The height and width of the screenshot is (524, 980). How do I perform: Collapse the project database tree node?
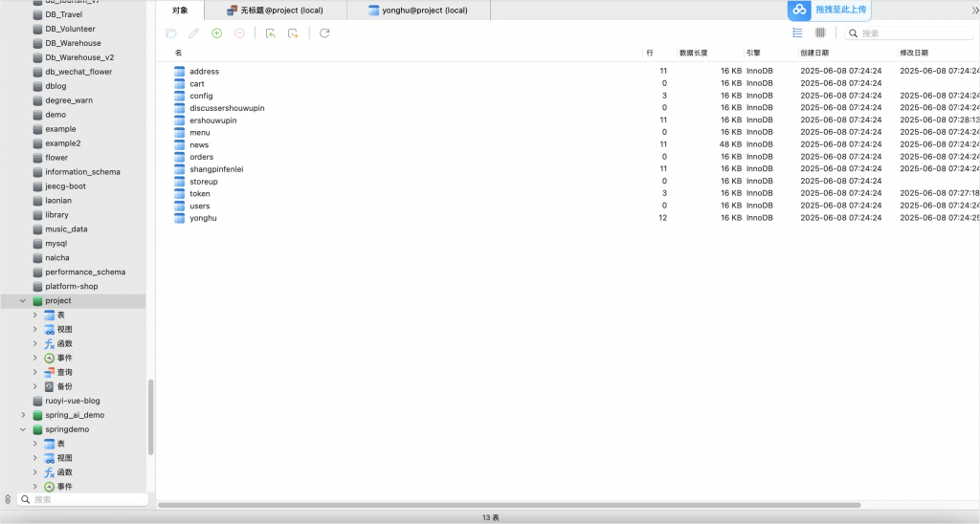[x=23, y=301]
